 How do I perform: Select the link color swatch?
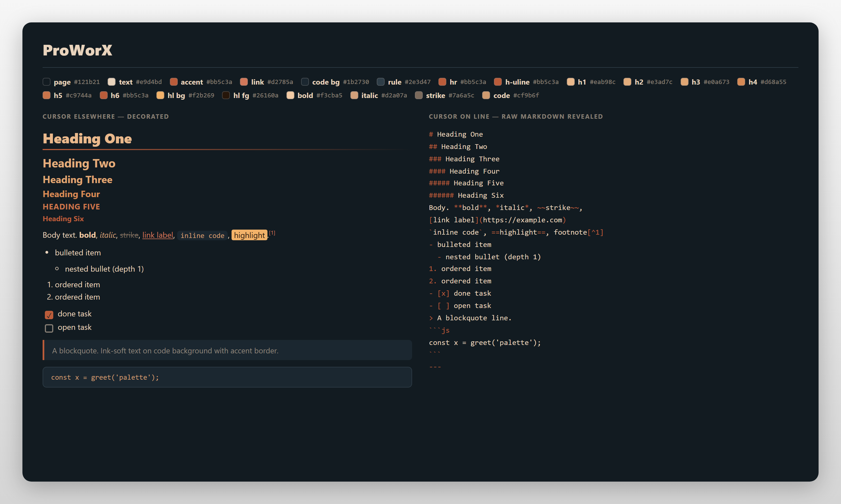(244, 82)
